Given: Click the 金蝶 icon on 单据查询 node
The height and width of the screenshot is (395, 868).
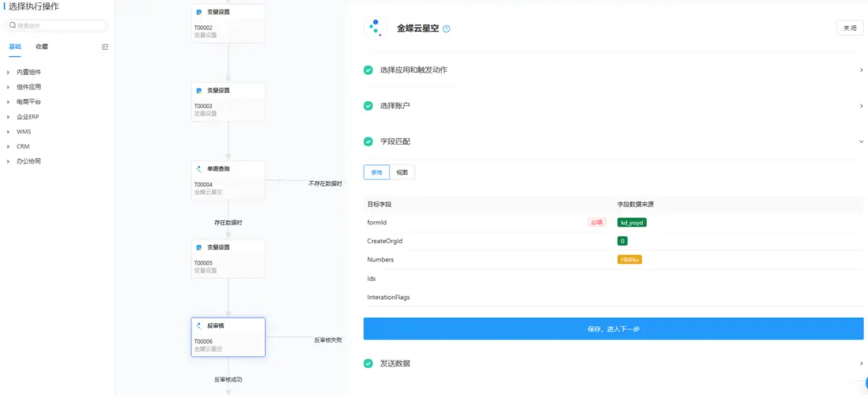Looking at the screenshot, I should [199, 169].
